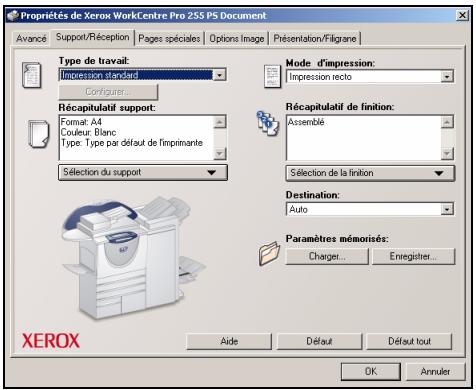Click the Paramètres mémorisés folder icon

269,254
